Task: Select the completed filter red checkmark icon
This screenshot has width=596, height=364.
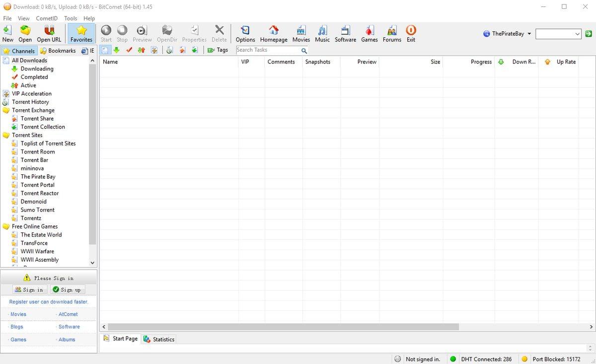Action: (x=129, y=50)
